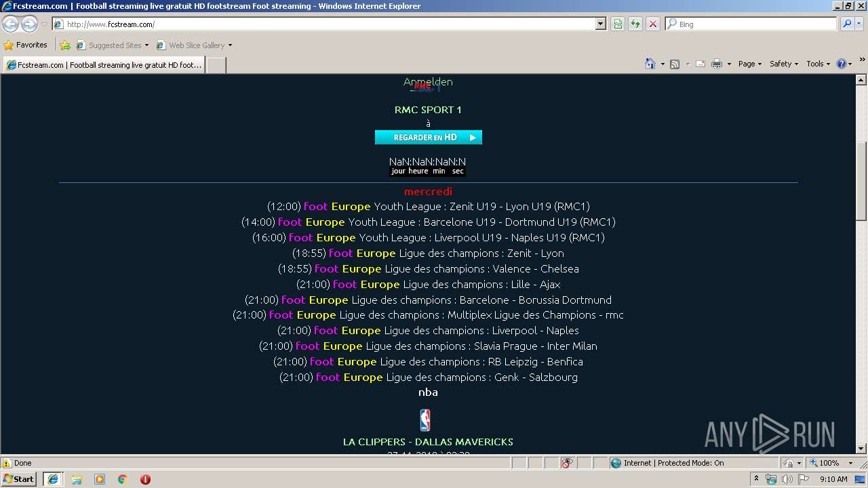Click the REGARDER en HD button
The width and height of the screenshot is (868, 488).
click(429, 137)
